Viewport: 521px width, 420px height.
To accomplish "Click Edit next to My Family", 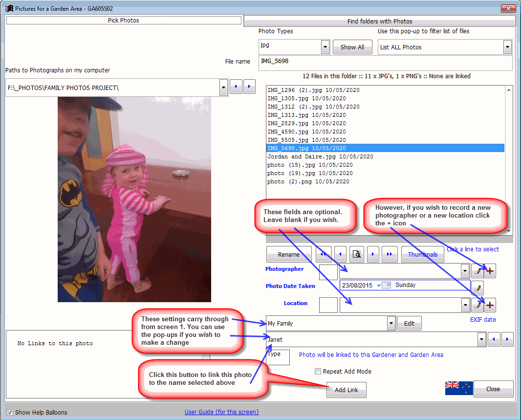I will click(x=410, y=323).
